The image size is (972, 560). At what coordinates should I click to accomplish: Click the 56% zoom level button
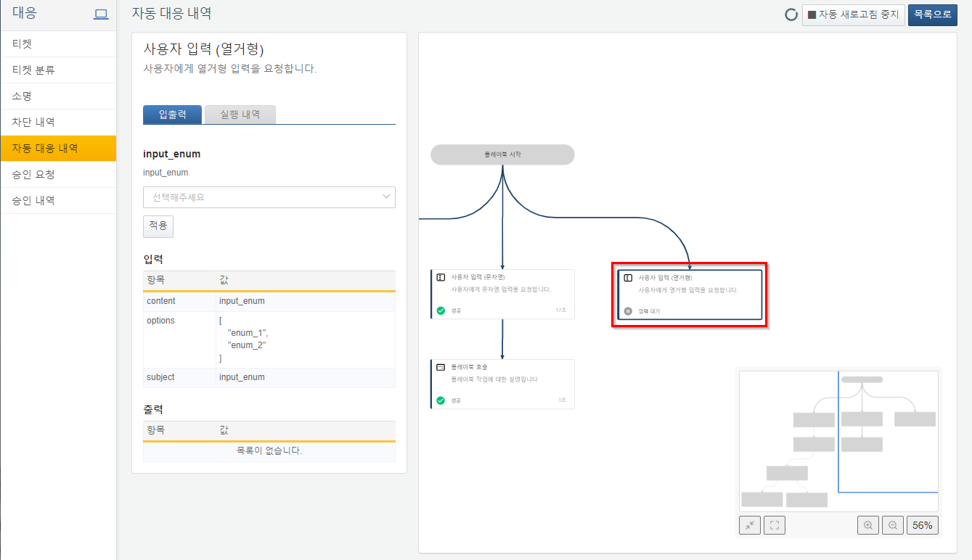point(923,525)
